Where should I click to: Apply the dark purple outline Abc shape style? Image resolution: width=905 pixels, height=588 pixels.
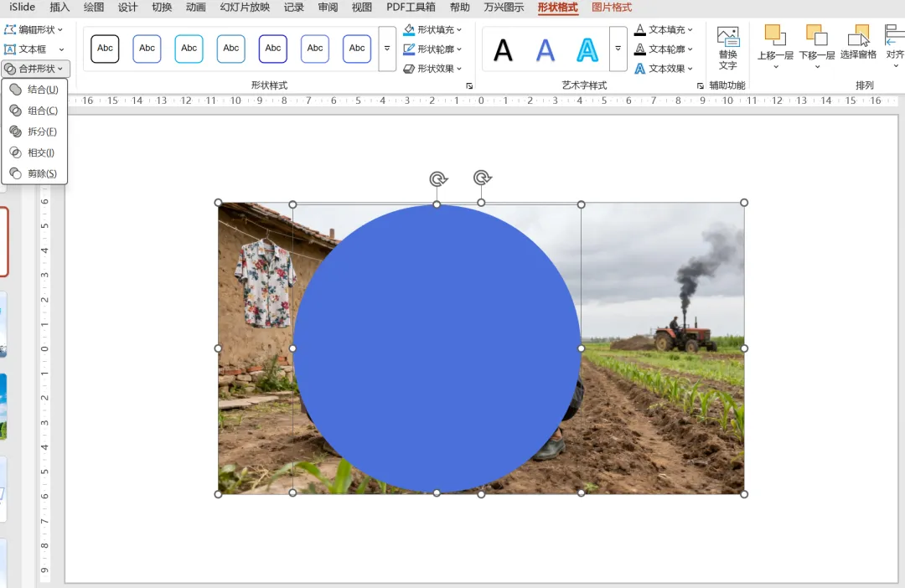tap(273, 49)
